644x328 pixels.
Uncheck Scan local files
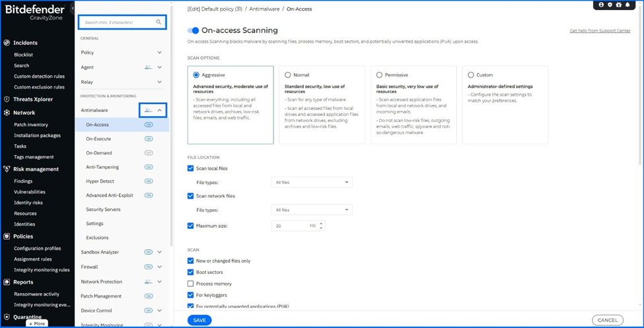tap(190, 168)
